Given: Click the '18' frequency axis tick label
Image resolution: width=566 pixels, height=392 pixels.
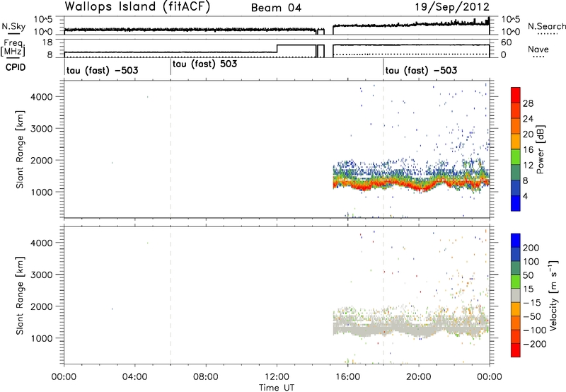Looking at the screenshot, I should coord(48,42).
